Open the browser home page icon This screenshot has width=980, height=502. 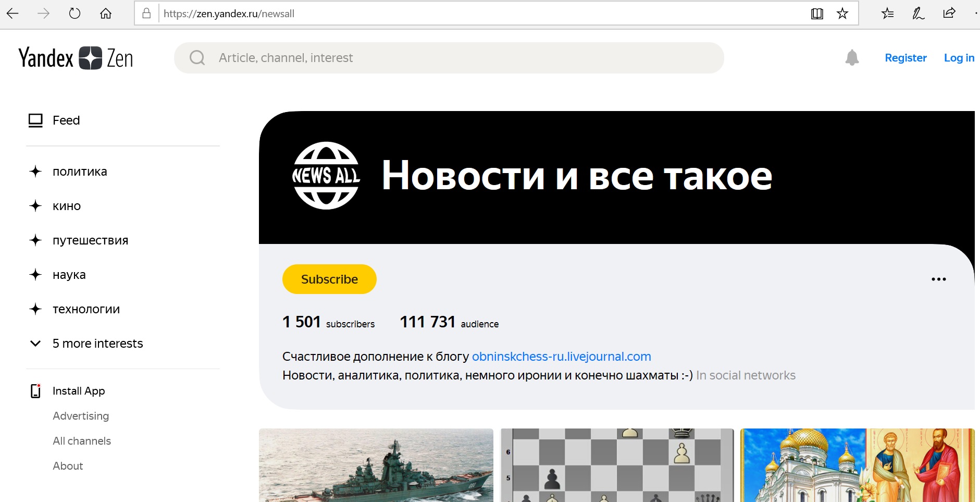[106, 14]
